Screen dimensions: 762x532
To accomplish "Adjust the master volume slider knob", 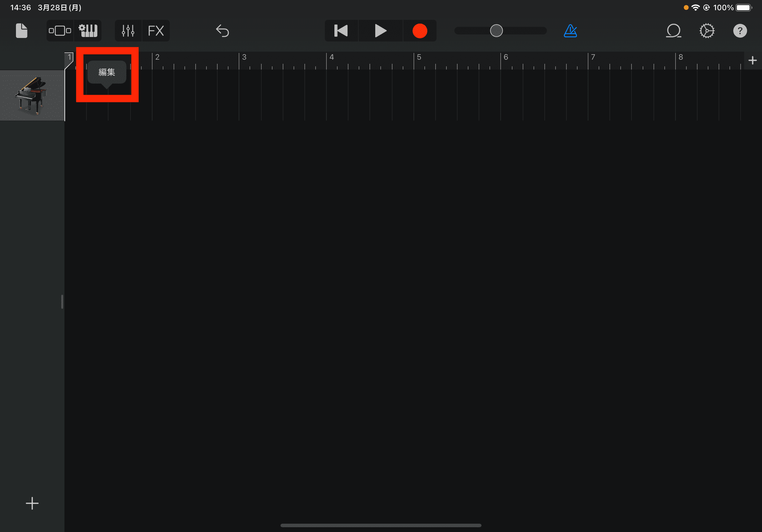I will pyautogui.click(x=496, y=31).
